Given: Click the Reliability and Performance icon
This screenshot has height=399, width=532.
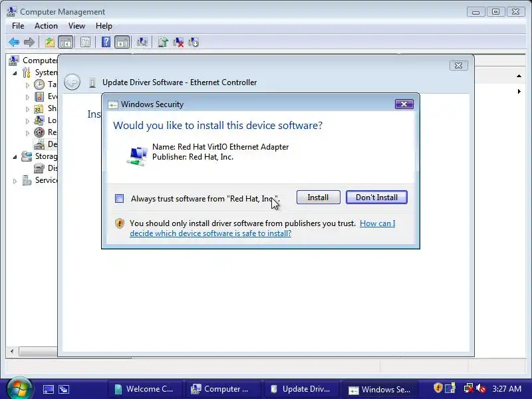Looking at the screenshot, I should (39, 132).
